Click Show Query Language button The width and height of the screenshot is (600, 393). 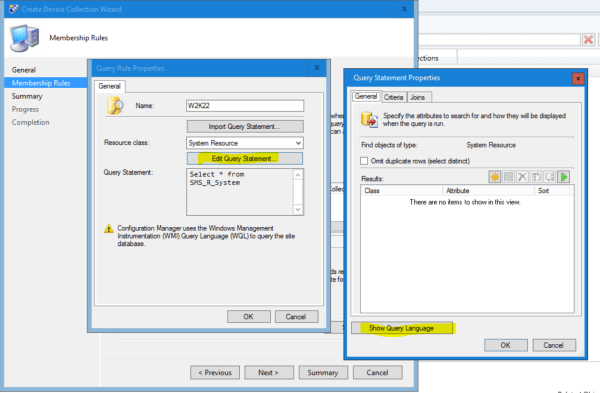[401, 328]
